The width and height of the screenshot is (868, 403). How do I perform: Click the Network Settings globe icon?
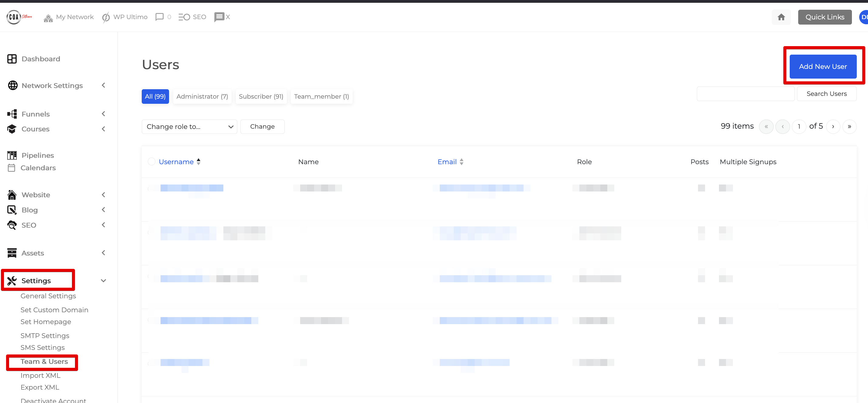[x=13, y=85]
